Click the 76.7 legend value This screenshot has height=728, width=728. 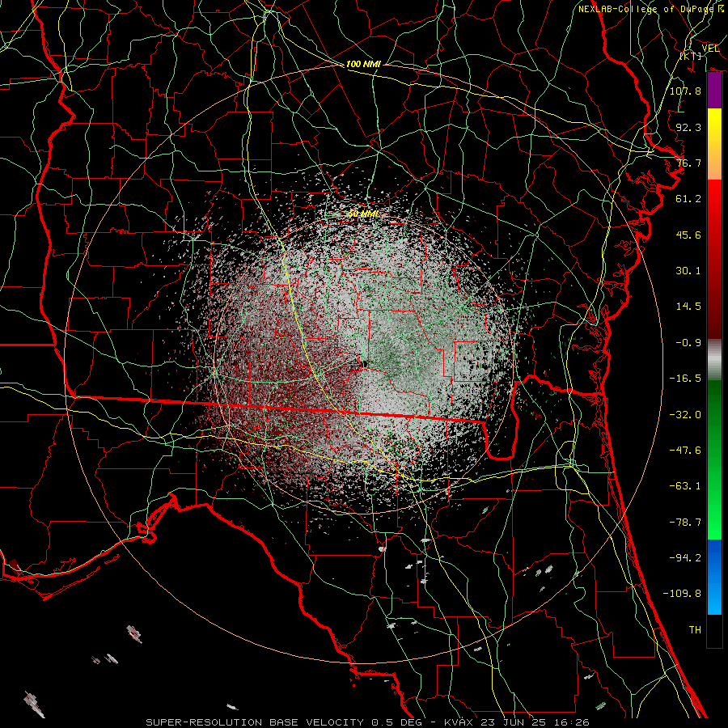pyautogui.click(x=688, y=163)
